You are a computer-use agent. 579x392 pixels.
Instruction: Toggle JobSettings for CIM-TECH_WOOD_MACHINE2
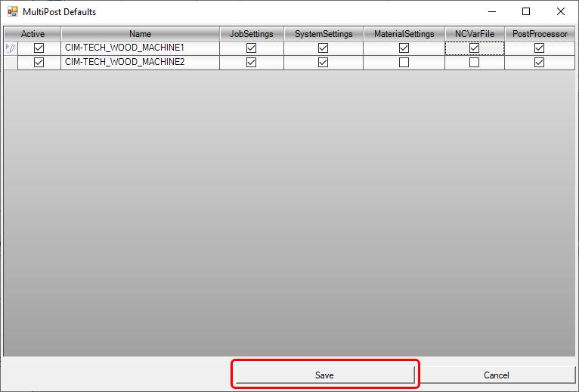(x=252, y=63)
